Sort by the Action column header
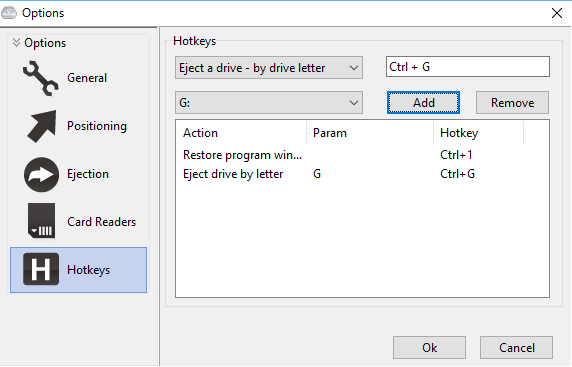 [x=241, y=133]
